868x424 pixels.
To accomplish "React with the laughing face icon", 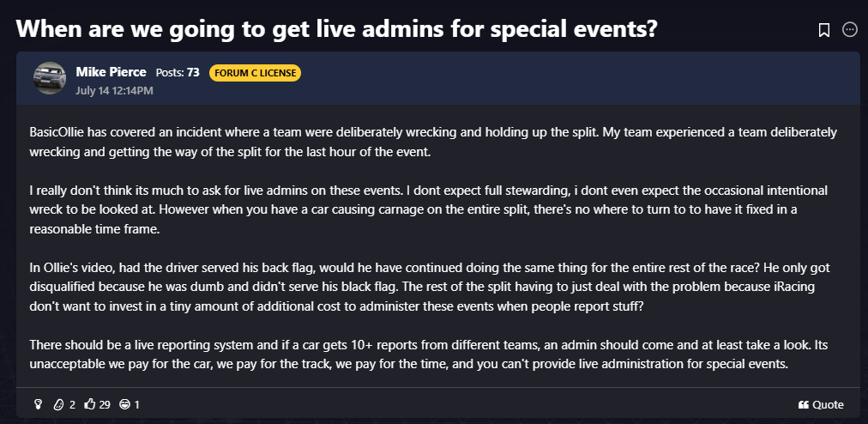I will click(x=125, y=404).
